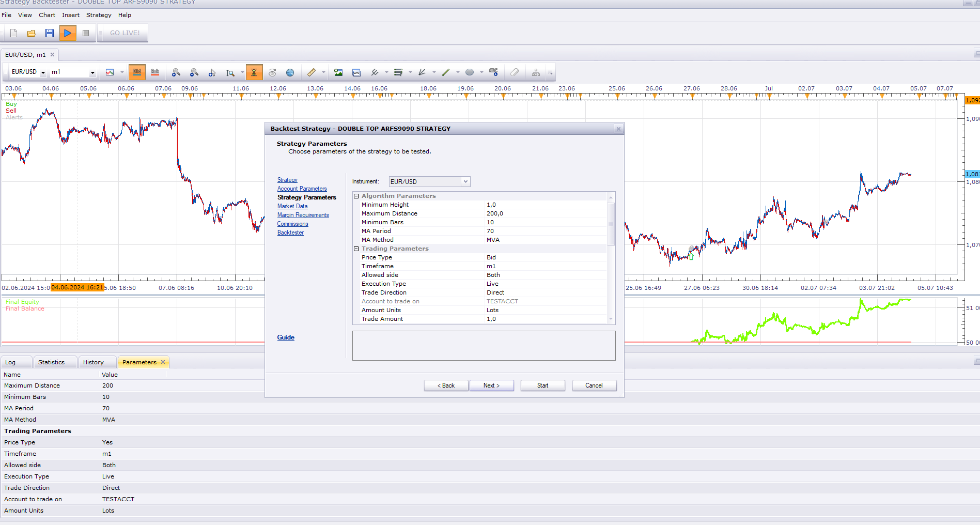Viewport: 980px width, 525px height.
Task: Edit the MA Period value field
Action: [x=546, y=231]
